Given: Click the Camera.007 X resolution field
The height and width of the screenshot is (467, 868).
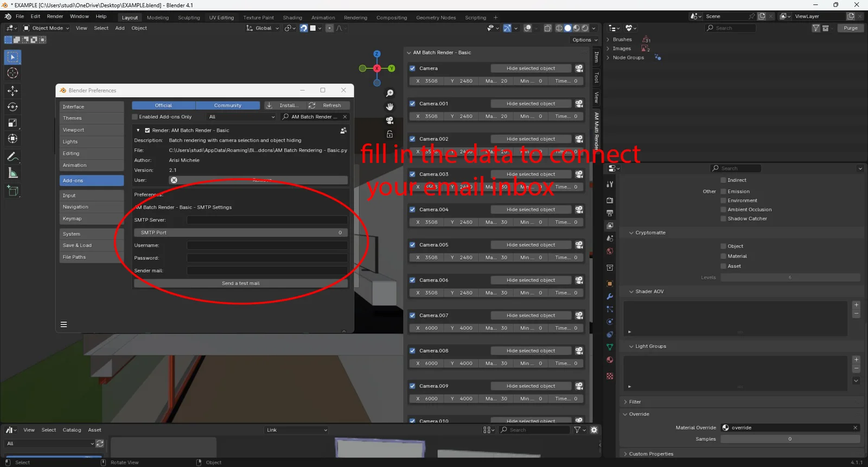Looking at the screenshot, I should click(426, 328).
